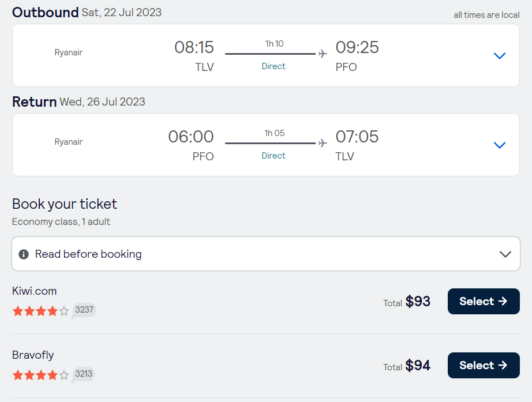Click the outbound Ryanair airline label
This screenshot has height=402, width=532.
69,52
